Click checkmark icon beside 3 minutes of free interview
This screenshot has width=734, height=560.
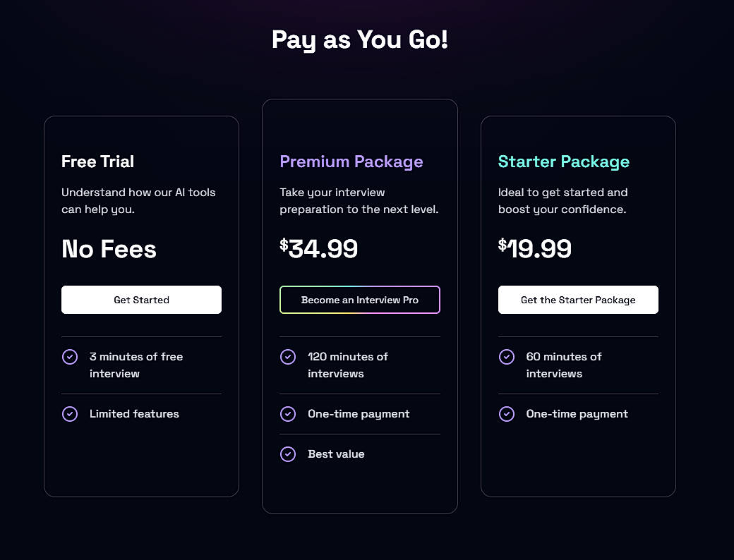(70, 357)
